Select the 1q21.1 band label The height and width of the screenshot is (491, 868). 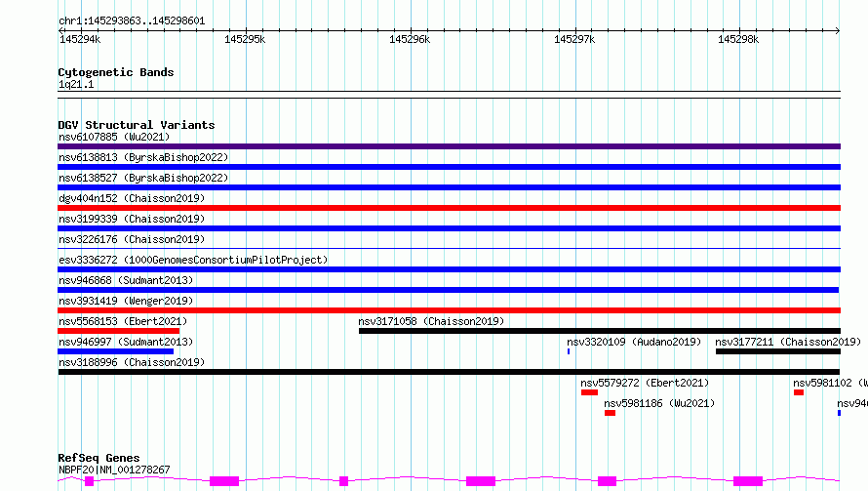click(x=76, y=85)
